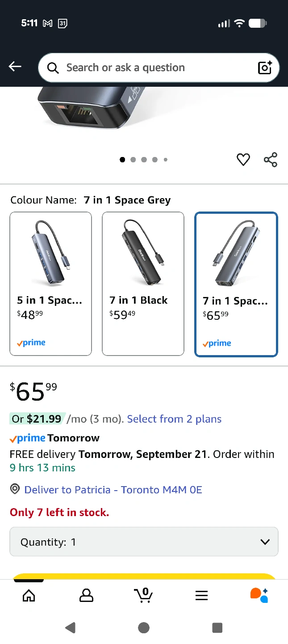Add product to wish list heart
This screenshot has width=288, height=644.
tap(243, 160)
